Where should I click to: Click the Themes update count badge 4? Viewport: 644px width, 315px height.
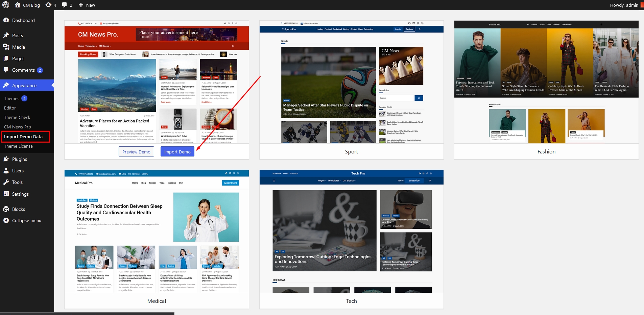pyautogui.click(x=24, y=99)
